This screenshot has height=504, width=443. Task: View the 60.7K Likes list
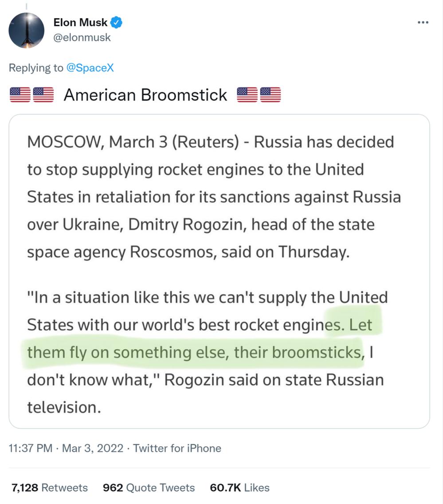point(239,488)
